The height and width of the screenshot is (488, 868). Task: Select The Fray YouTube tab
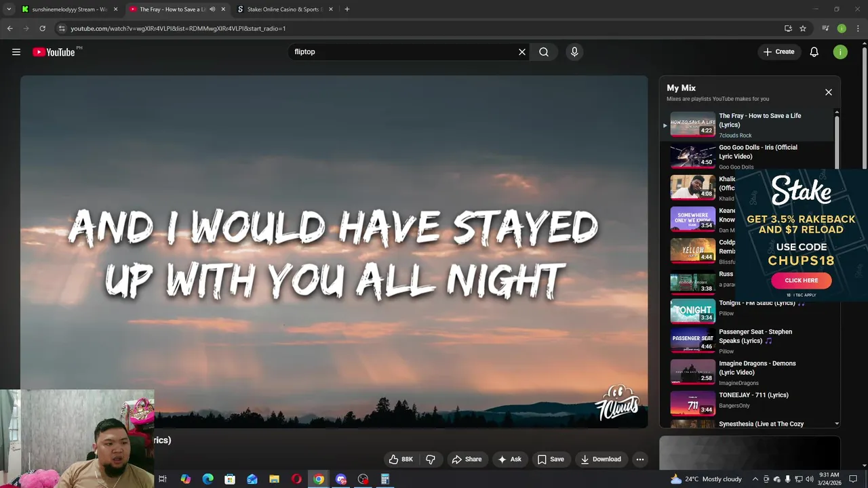[x=172, y=9]
